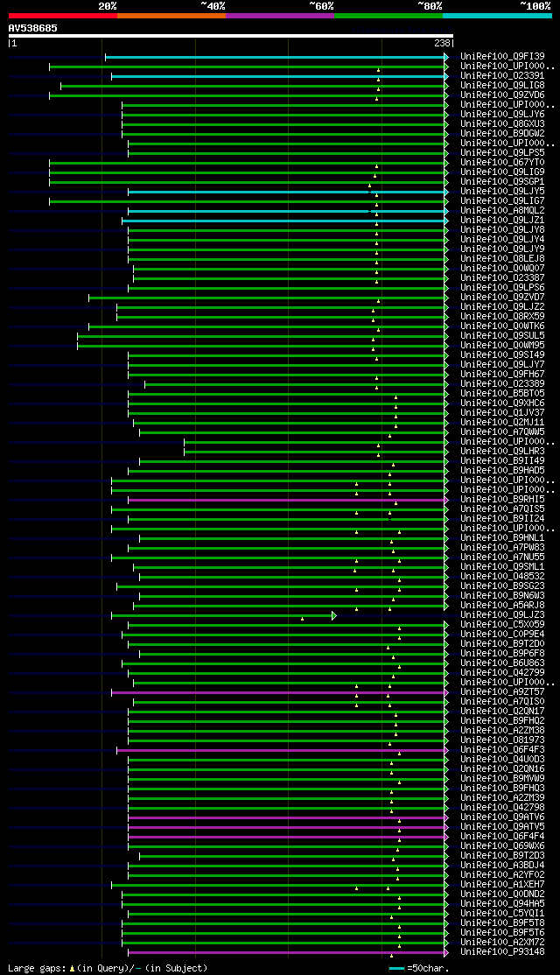Click label UniRef100_Q9FH67

(502, 375)
